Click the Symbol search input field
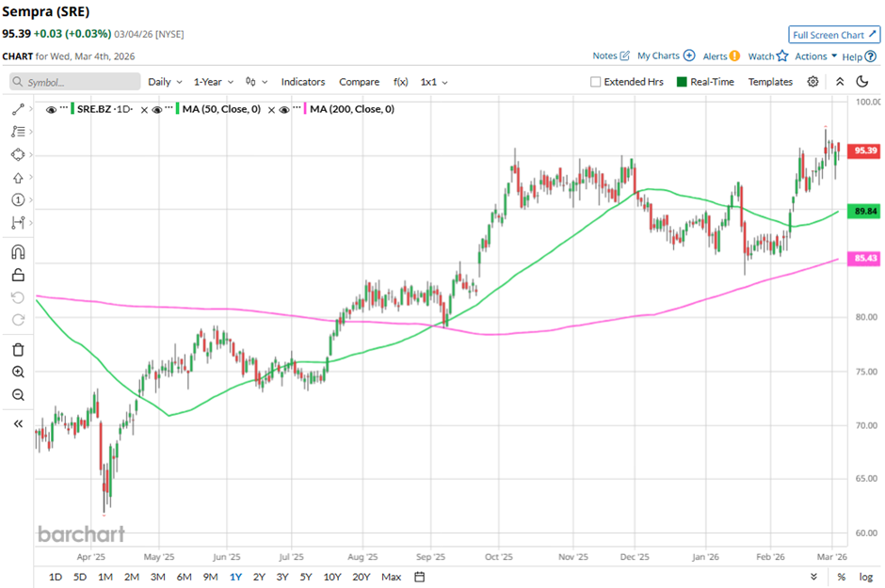 75,82
